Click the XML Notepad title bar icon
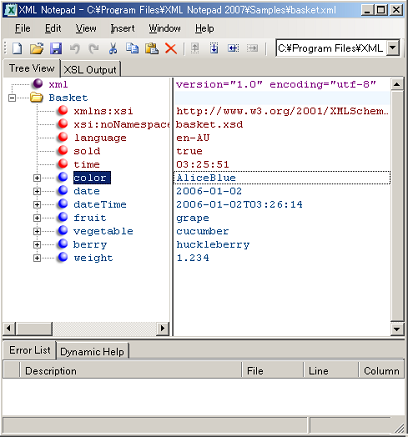The height and width of the screenshot is (437, 408). pyautogui.click(x=10, y=10)
